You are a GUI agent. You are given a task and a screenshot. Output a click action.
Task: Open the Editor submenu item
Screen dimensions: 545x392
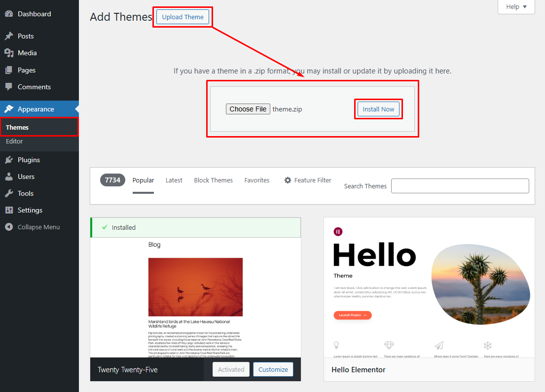pyautogui.click(x=14, y=141)
